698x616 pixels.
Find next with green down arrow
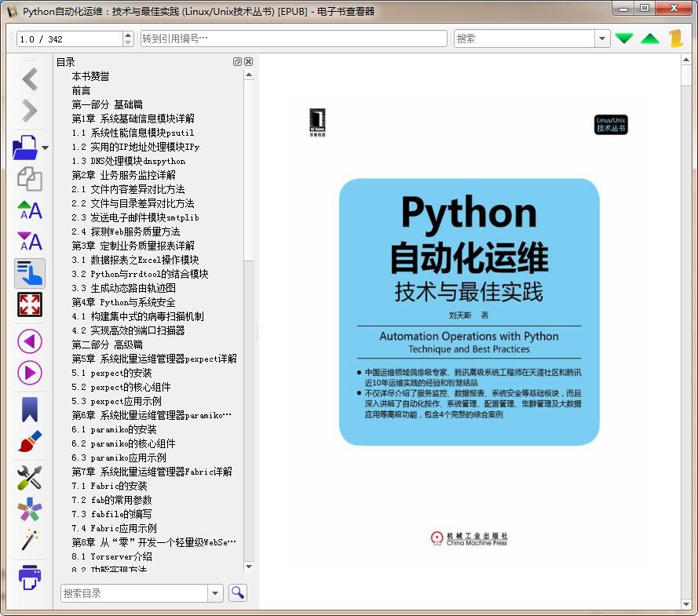[x=624, y=38]
